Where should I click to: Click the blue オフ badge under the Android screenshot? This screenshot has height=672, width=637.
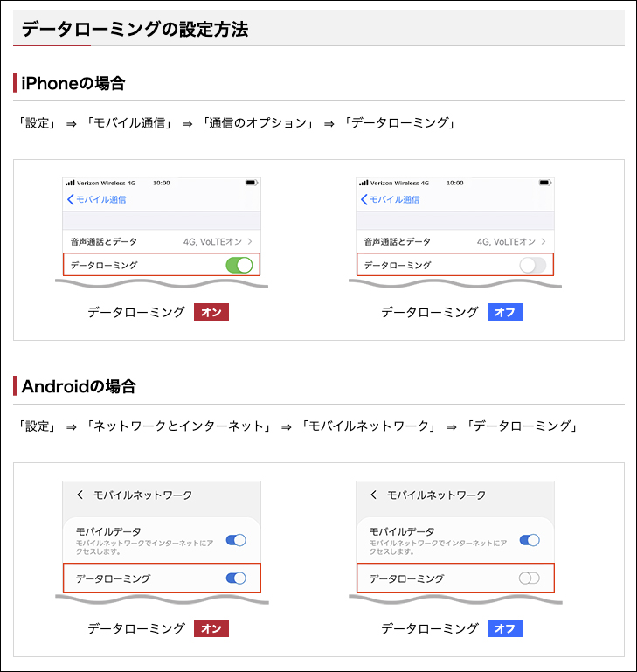tap(504, 628)
